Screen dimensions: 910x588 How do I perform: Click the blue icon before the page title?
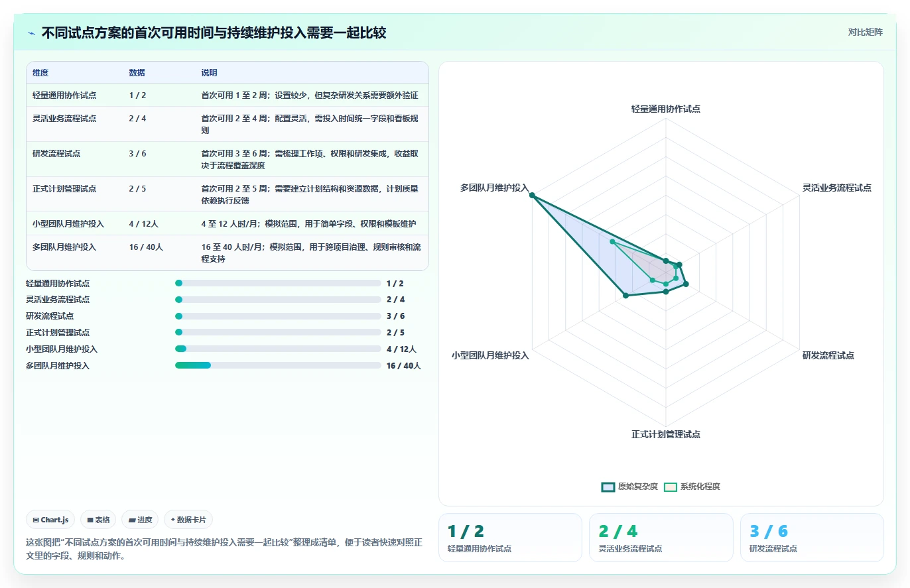(31, 33)
